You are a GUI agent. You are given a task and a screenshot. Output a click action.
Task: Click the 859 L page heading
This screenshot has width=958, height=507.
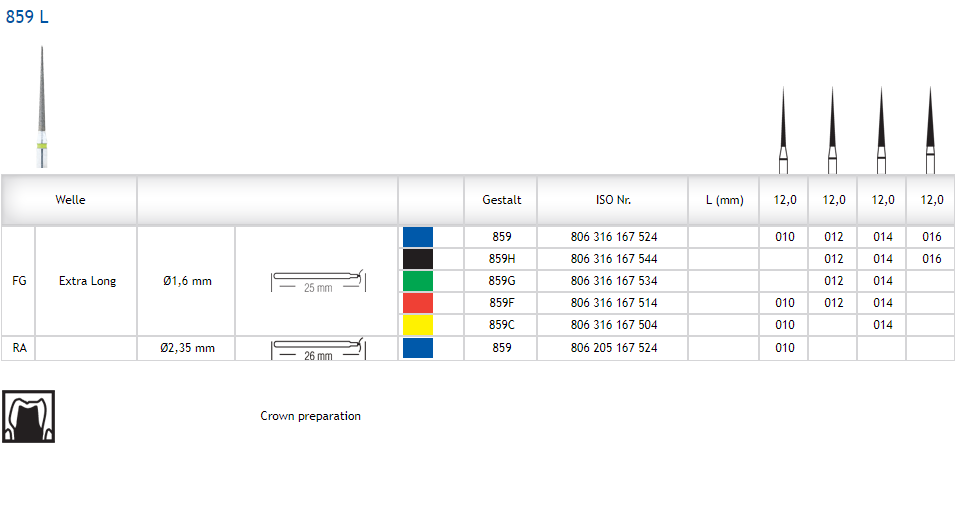(27, 18)
